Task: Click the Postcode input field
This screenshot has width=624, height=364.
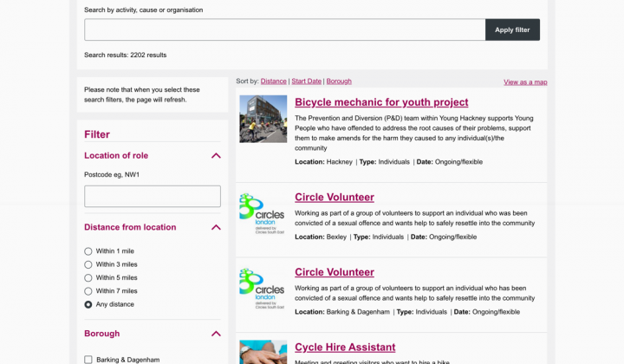Action: (x=153, y=196)
